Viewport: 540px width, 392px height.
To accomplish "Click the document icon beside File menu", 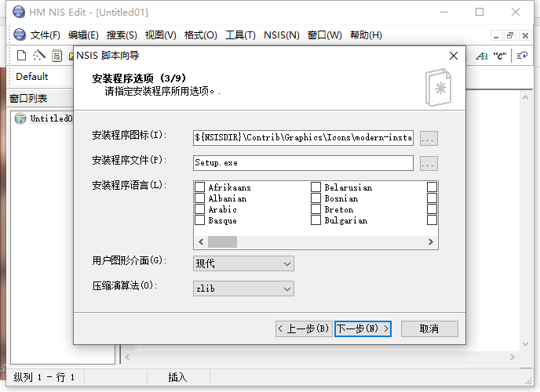I will tap(20, 34).
